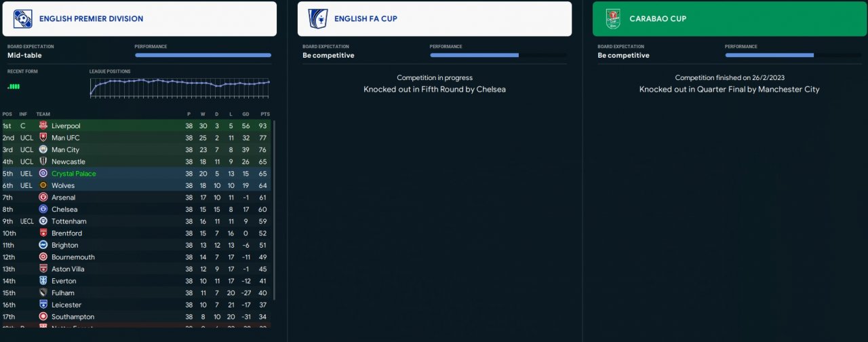Open Southampton team name link
The height and width of the screenshot is (342, 868).
[73, 317]
